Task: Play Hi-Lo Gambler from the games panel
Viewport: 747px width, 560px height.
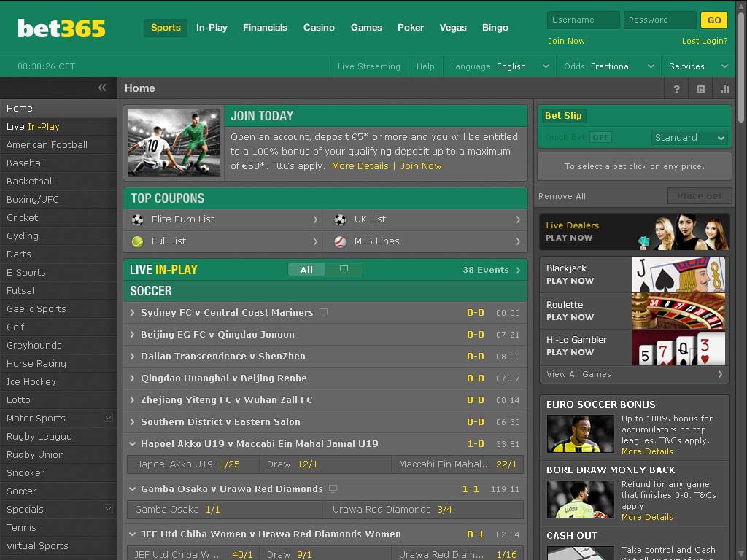Action: coord(635,347)
